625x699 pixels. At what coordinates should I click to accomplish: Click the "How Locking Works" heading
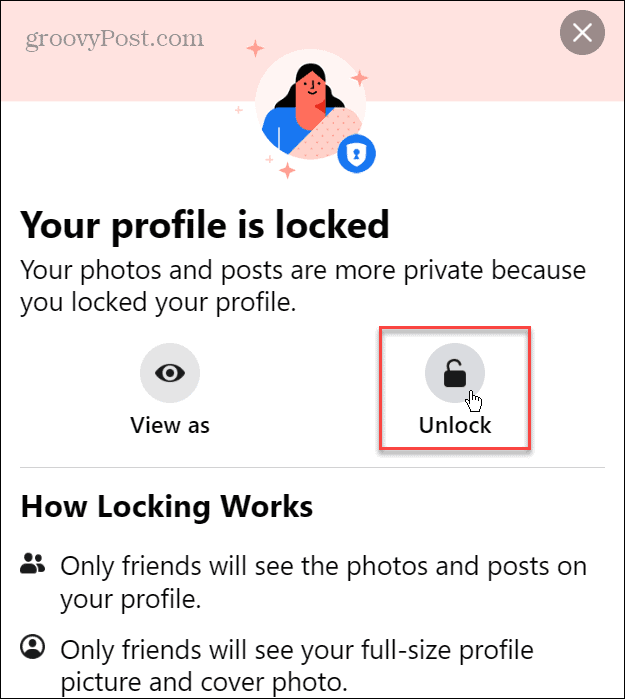pyautogui.click(x=167, y=506)
